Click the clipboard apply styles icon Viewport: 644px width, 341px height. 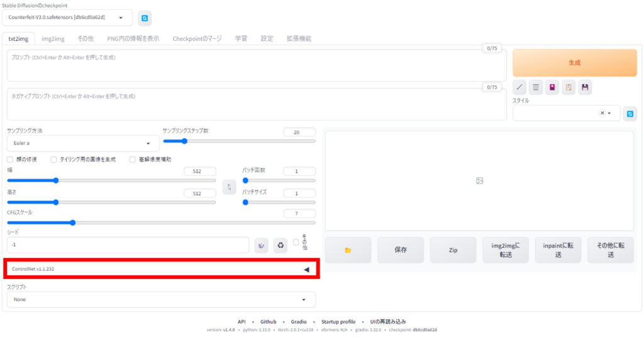(x=569, y=87)
